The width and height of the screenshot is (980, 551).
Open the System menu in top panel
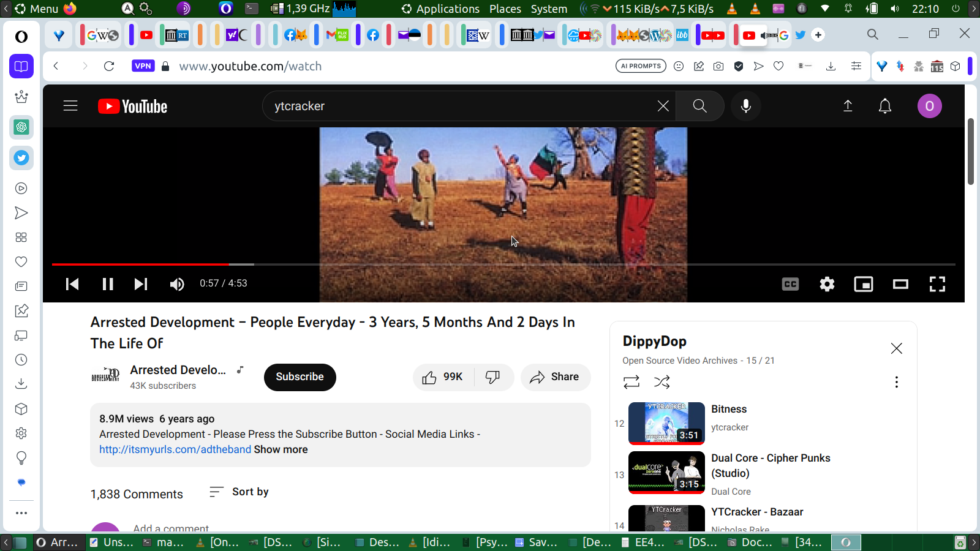549,9
